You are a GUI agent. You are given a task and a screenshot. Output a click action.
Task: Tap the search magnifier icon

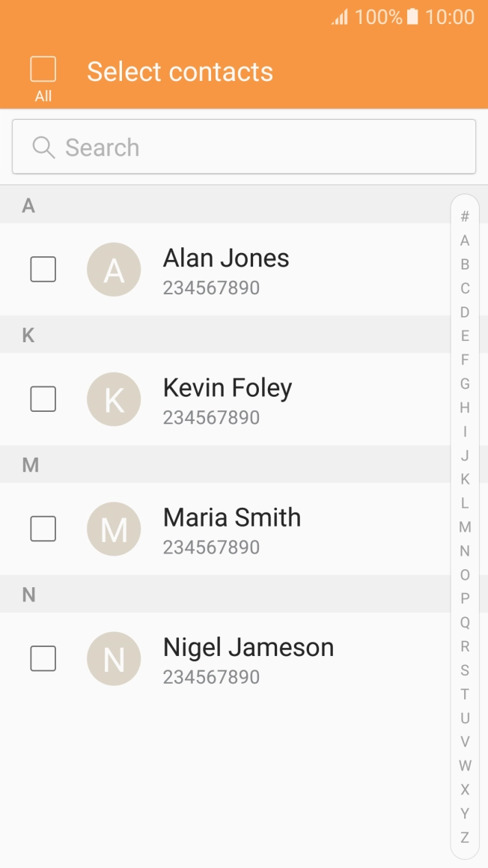(44, 148)
